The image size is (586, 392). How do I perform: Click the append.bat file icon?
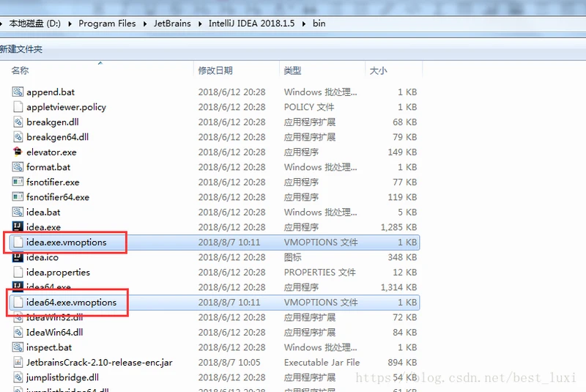pos(18,92)
